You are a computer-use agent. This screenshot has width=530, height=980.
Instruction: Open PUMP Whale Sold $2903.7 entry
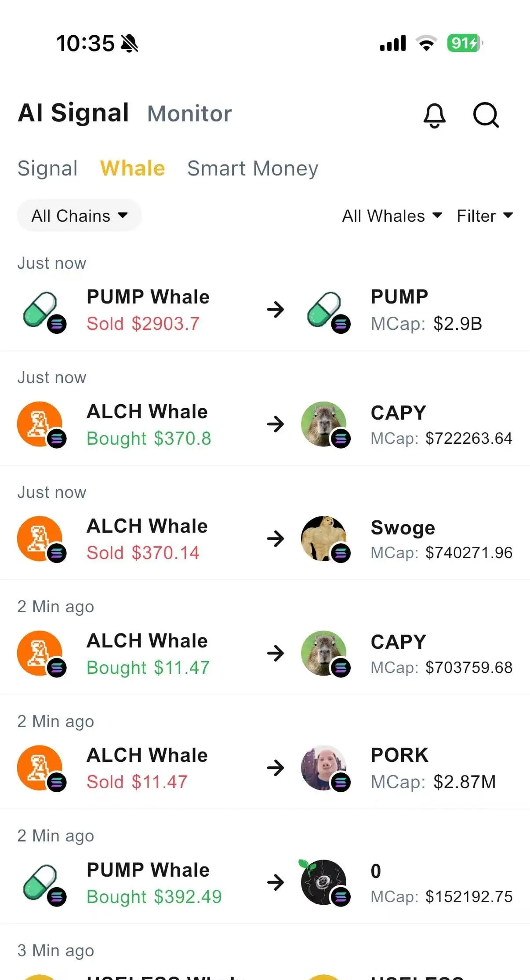point(265,310)
